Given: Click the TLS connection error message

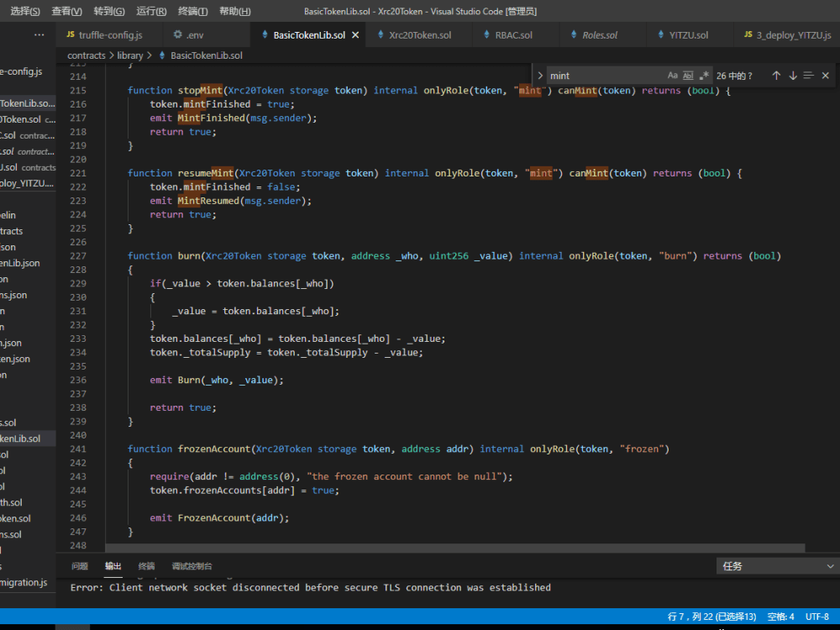Looking at the screenshot, I should [x=310, y=588].
